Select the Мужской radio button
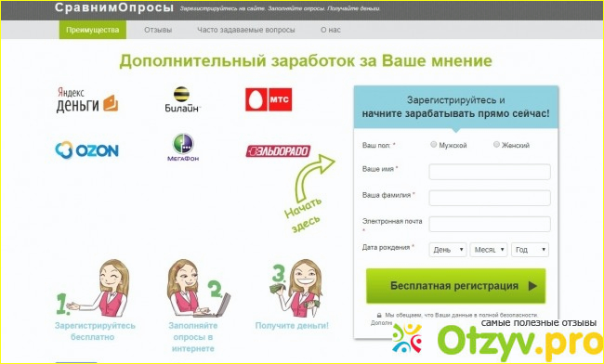Screen dimensions: 604x364 [433, 145]
